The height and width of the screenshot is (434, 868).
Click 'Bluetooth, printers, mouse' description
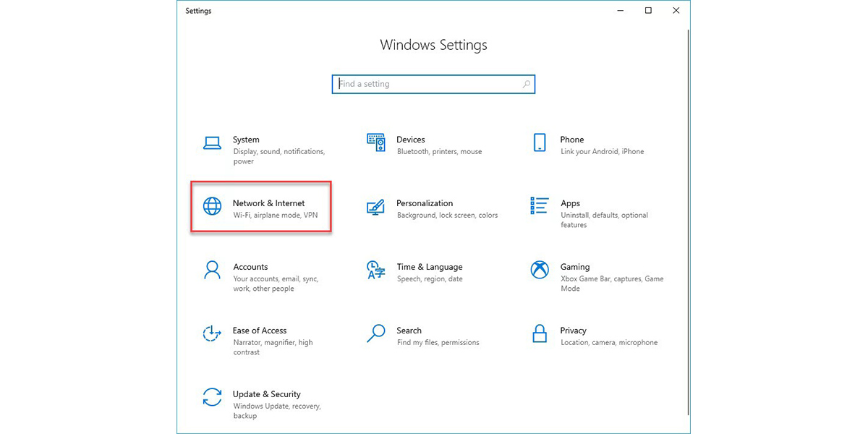pyautogui.click(x=439, y=152)
